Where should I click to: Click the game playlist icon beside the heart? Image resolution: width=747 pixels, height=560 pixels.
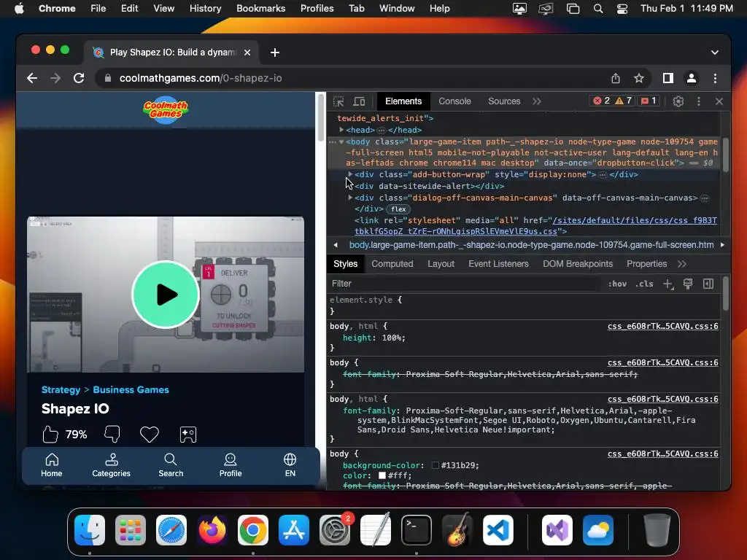point(188,435)
